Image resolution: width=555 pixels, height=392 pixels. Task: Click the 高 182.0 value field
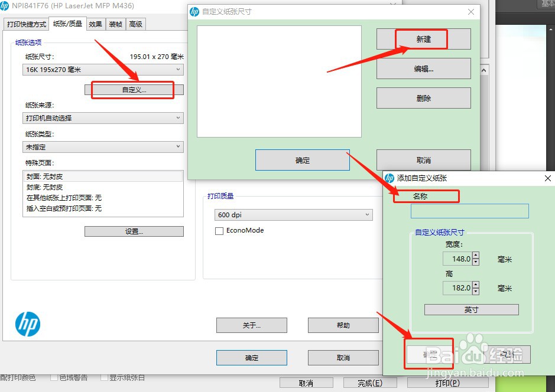(x=457, y=288)
